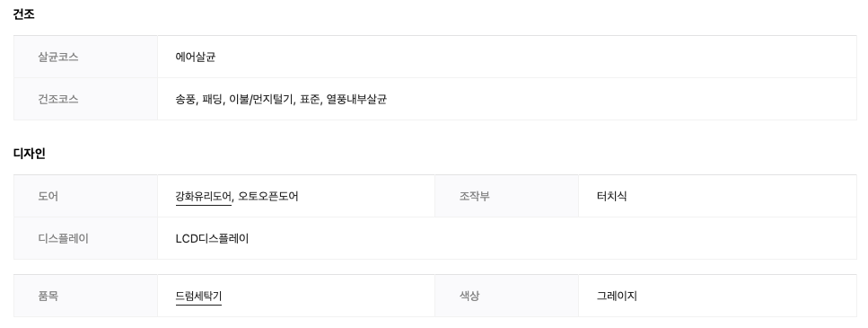
Task: Click the 열풍내부살균 value text
Action: click(356, 99)
